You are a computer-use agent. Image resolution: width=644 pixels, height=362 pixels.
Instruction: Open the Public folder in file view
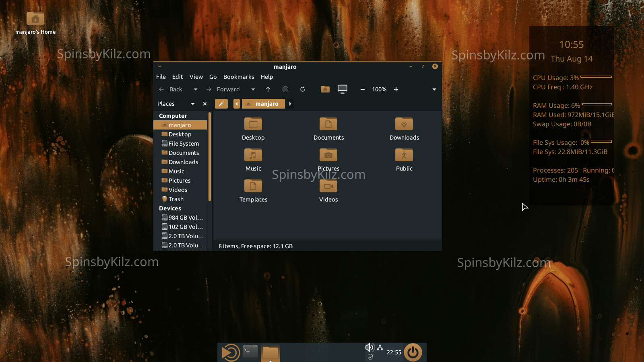click(x=404, y=160)
